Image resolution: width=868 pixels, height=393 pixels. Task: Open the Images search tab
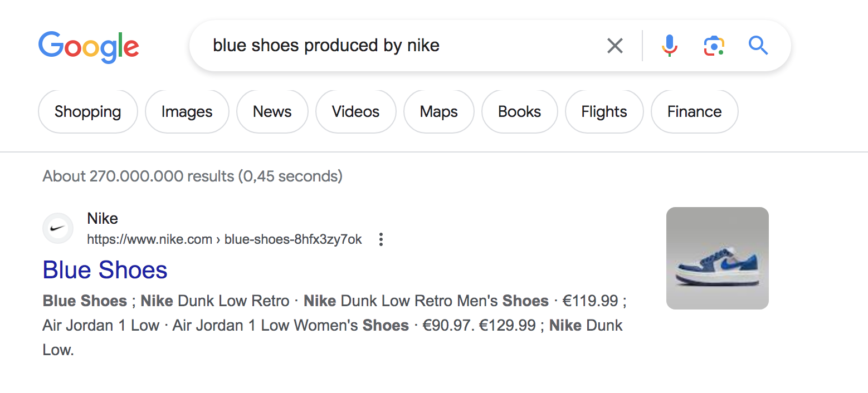tap(187, 111)
